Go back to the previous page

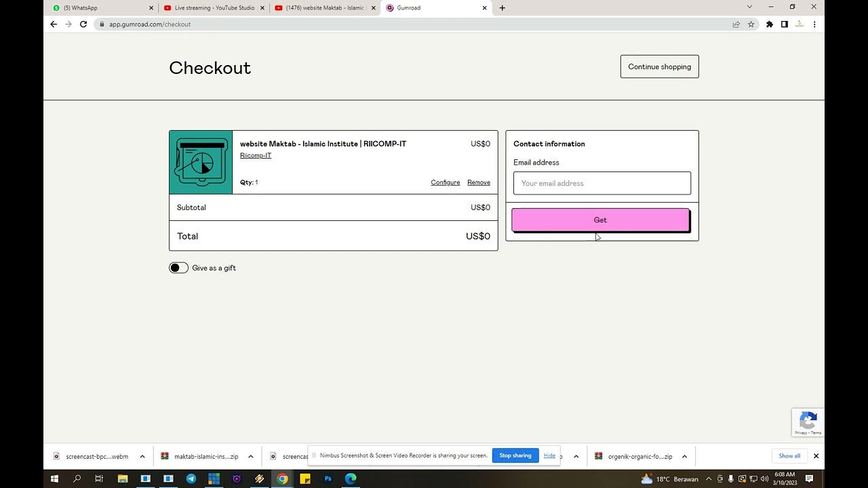54,24
